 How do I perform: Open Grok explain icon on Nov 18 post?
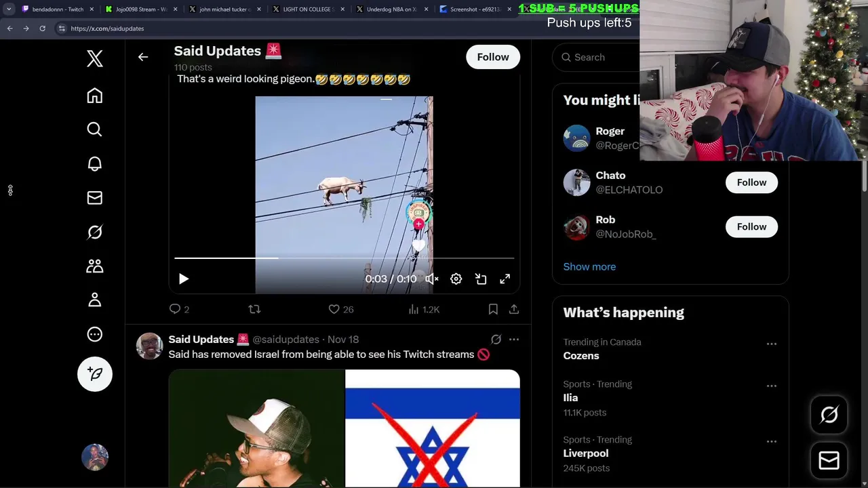(496, 340)
